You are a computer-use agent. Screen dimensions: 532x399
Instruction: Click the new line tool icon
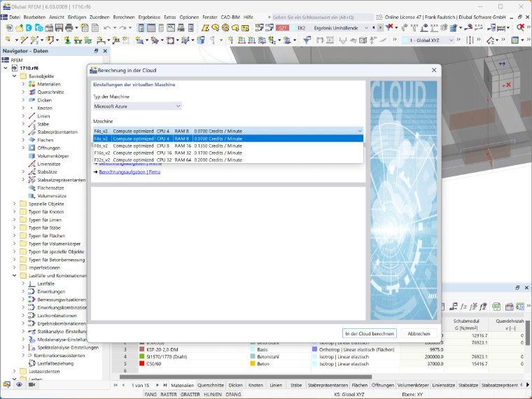(x=23, y=41)
